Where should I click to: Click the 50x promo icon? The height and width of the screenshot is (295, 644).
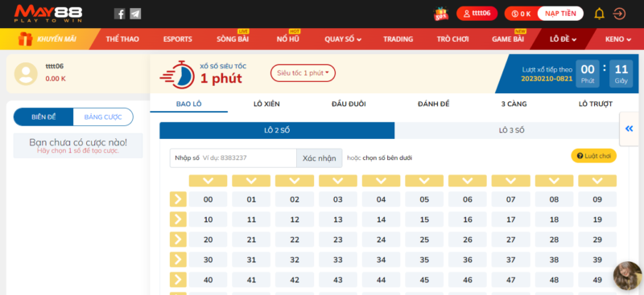point(441,14)
